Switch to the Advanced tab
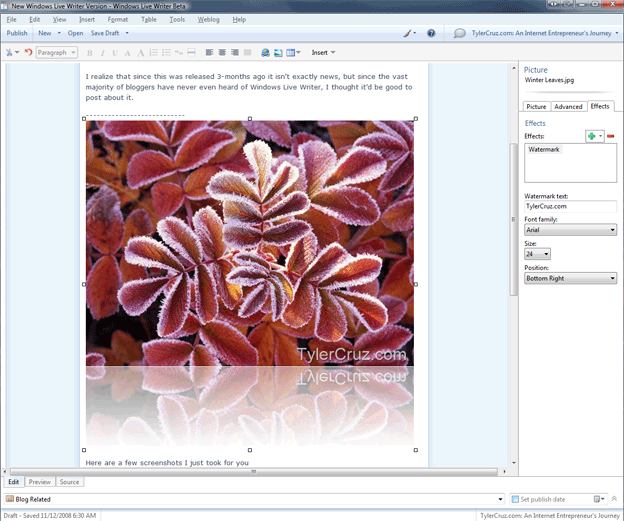This screenshot has width=624, height=521. 568,107
